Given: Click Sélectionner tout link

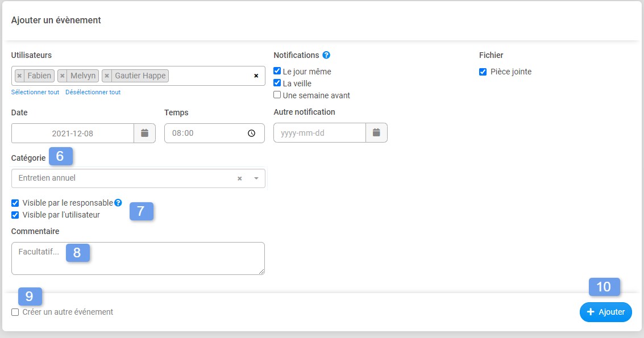Looking at the screenshot, I should click(35, 92).
